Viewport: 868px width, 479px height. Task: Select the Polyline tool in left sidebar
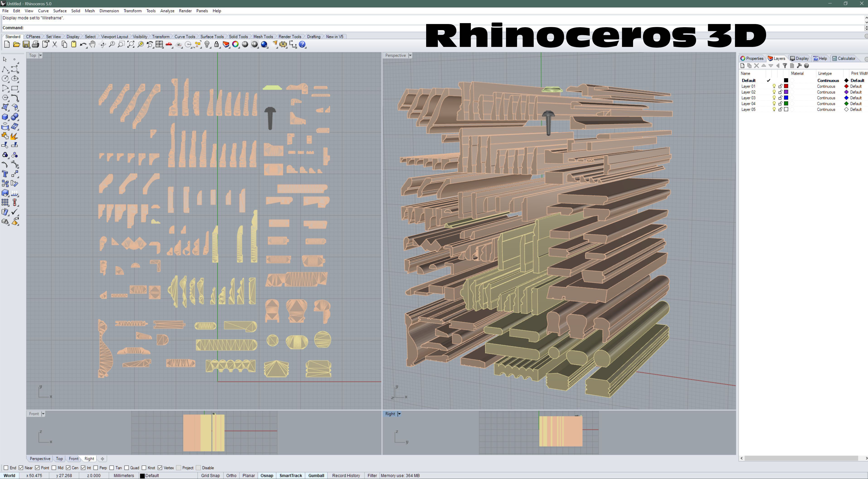coord(5,69)
